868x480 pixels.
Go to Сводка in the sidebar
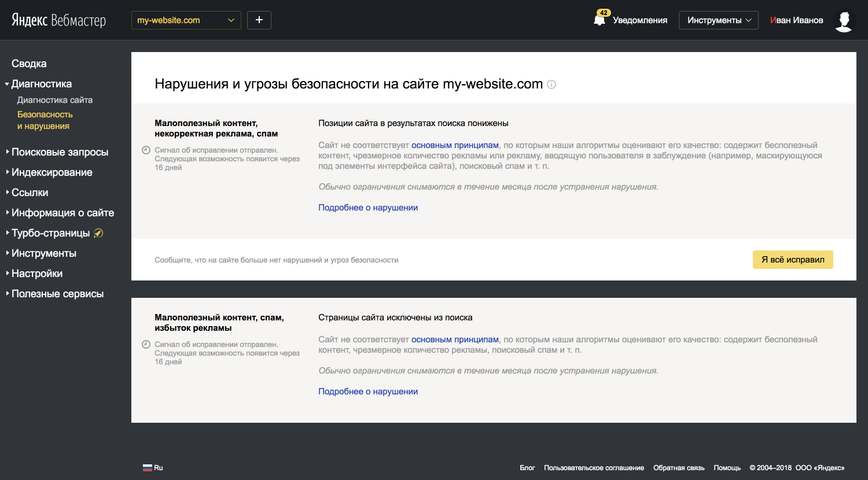[x=29, y=64]
